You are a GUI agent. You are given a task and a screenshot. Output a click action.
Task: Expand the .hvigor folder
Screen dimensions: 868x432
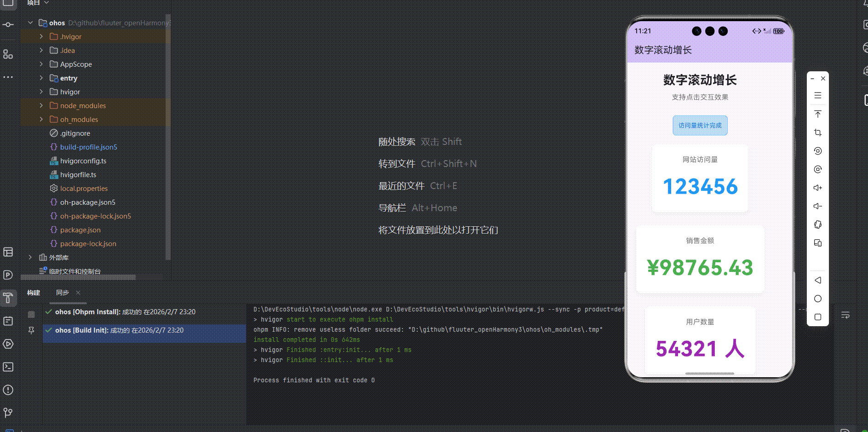tap(41, 36)
